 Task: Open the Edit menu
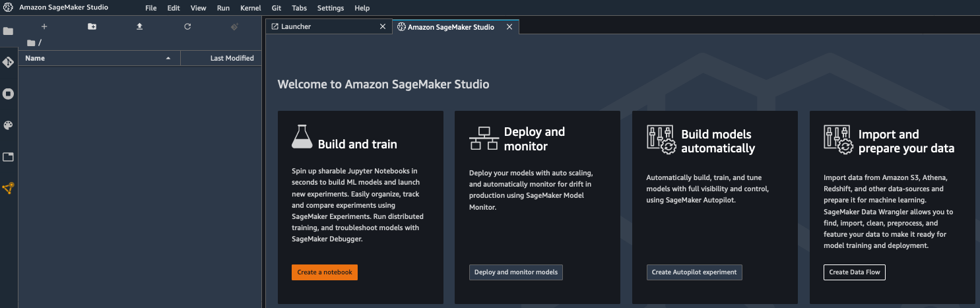point(174,8)
